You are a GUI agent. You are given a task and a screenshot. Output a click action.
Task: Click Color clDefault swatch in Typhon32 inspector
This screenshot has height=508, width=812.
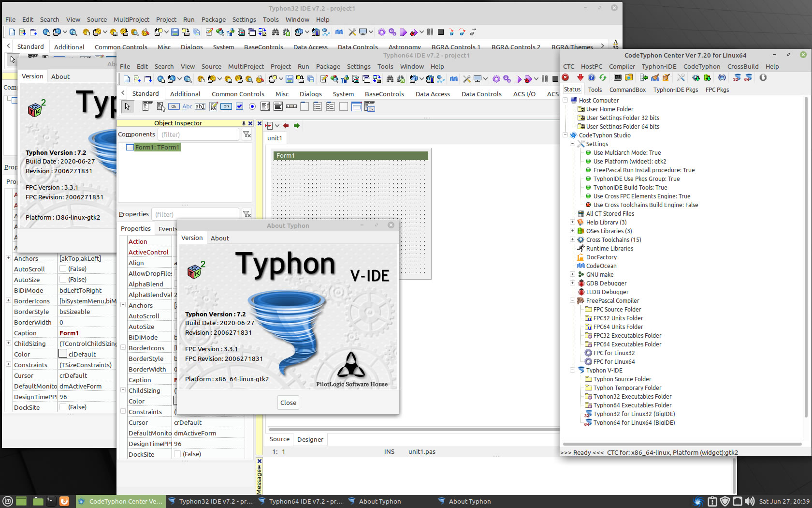click(x=63, y=354)
